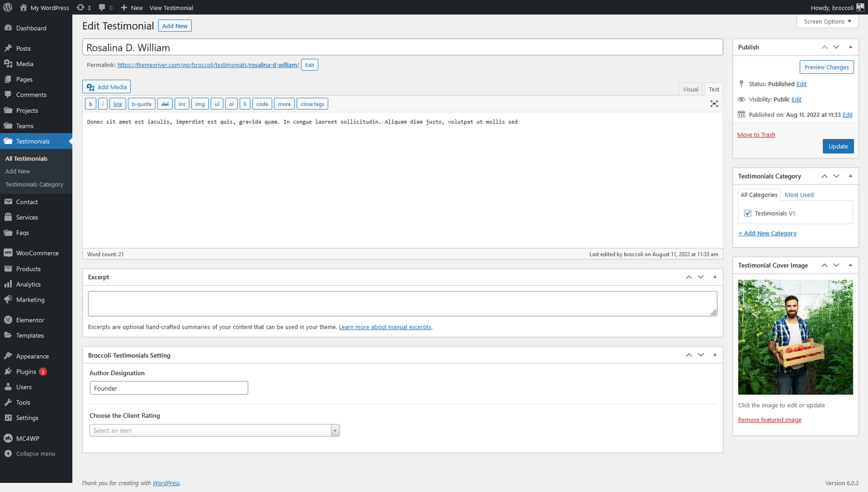Click the testimonial cover image thumbnail
868x492 pixels.
point(795,337)
